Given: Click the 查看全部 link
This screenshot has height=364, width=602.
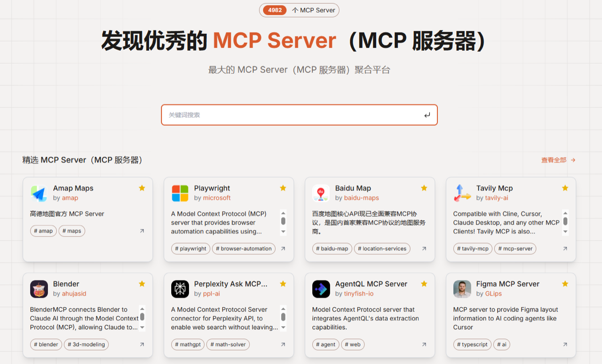Looking at the screenshot, I should 558,160.
